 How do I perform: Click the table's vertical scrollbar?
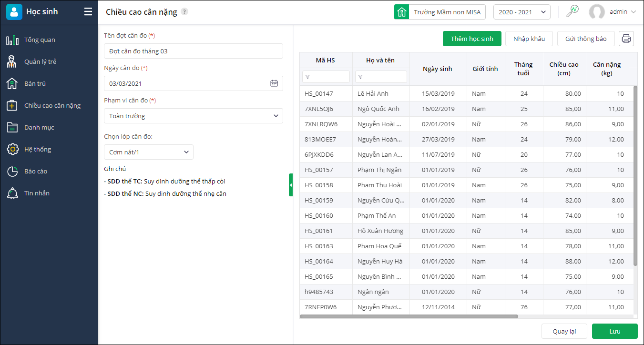pos(635,176)
